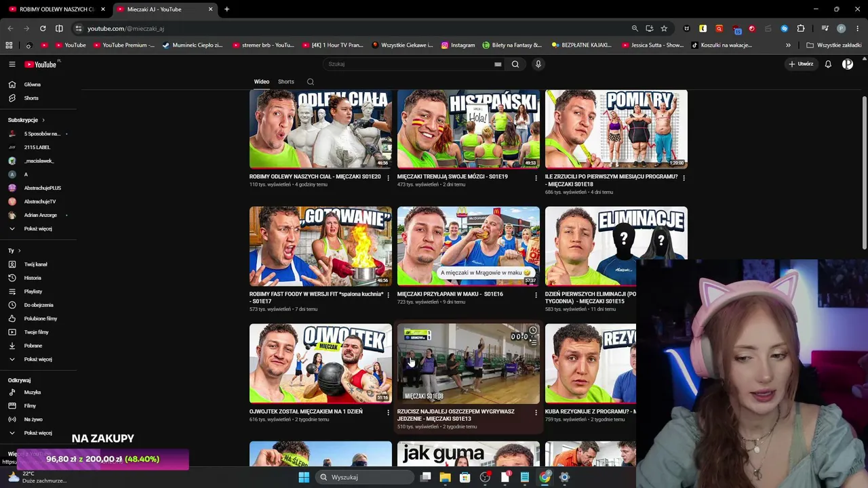Open the Chrome three-dot menu
Screen dimensions: 868x488
857,28
